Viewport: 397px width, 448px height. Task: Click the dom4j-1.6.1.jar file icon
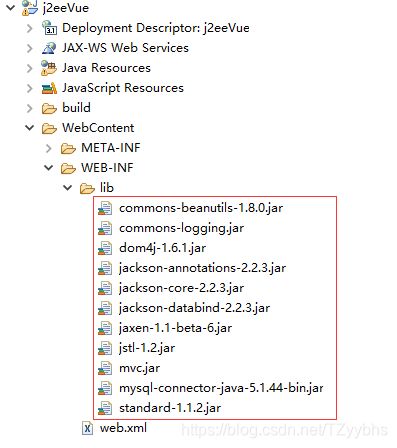105,248
